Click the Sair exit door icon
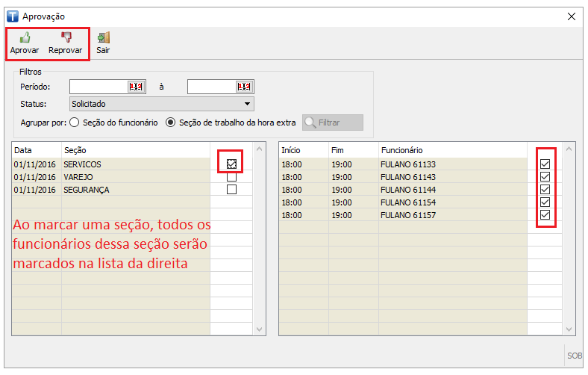588x375 pixels. [x=103, y=37]
